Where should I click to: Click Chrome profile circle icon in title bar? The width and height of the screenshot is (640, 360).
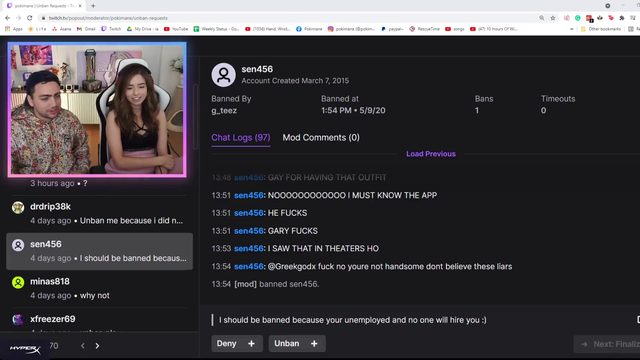coord(608,6)
